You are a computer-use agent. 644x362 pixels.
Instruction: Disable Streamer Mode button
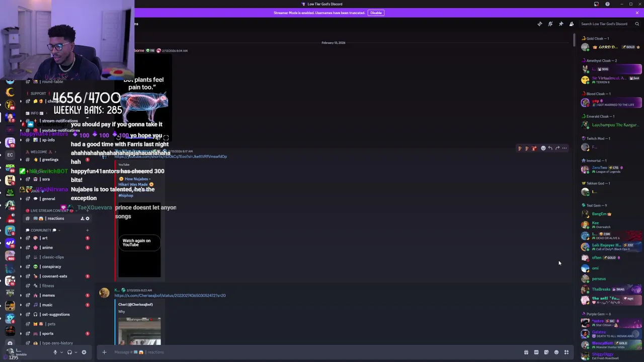coord(376,13)
